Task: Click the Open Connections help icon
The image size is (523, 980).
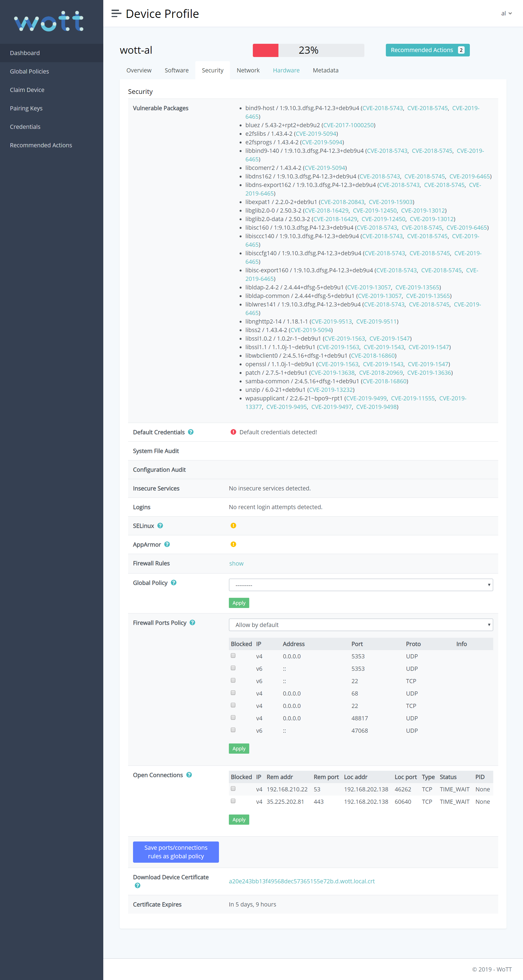Action: (x=189, y=775)
